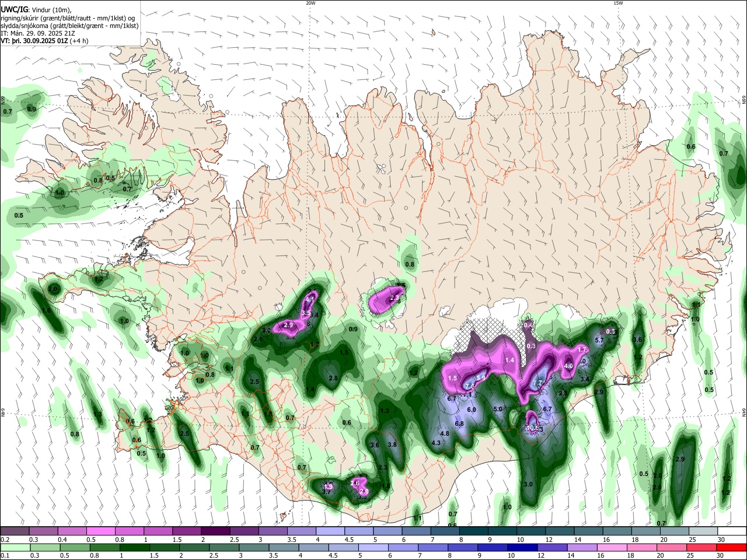Click the bottom legend swatch between 1 and 1.5
Viewport: 747px width, 560px height.
click(134, 547)
